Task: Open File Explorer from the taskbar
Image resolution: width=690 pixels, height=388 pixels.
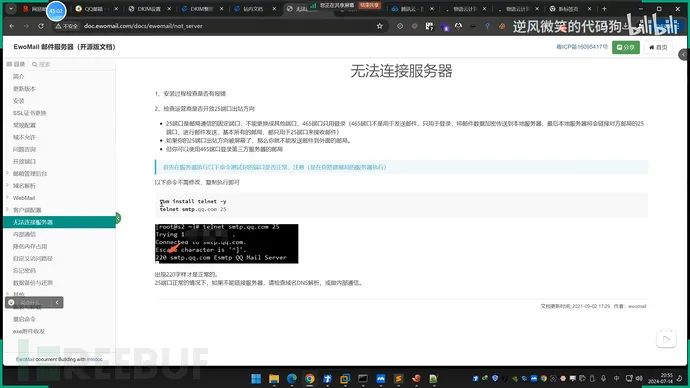Action: point(274,379)
